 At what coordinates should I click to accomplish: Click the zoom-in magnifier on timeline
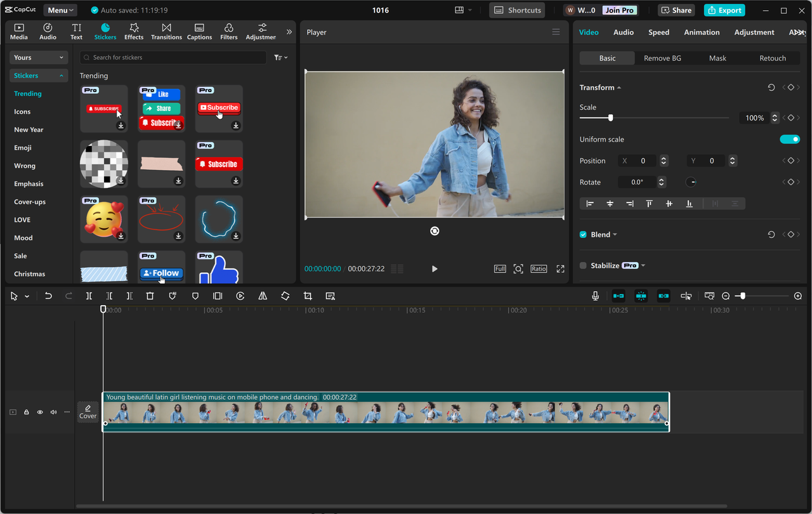(798, 296)
